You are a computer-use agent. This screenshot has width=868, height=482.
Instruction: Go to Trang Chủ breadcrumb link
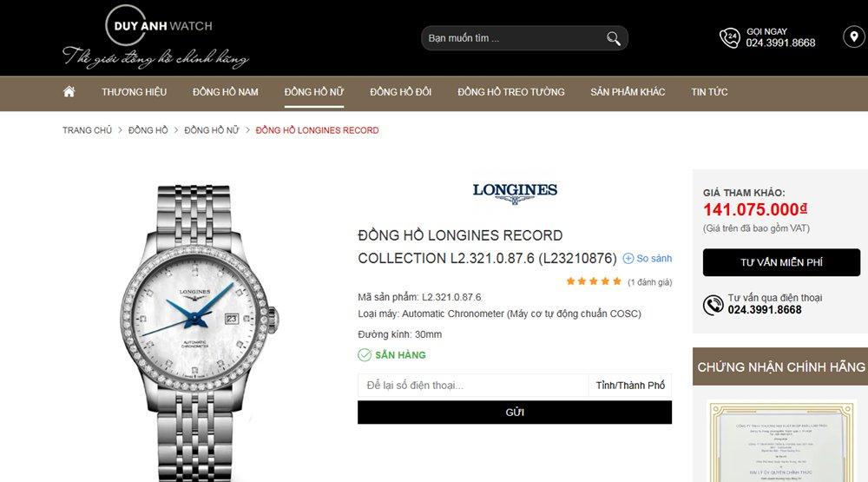(x=87, y=130)
